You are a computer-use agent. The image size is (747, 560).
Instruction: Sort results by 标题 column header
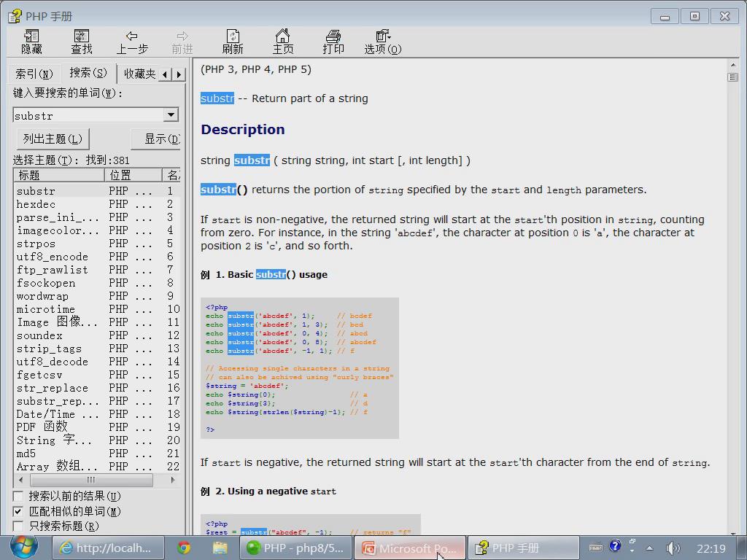tap(59, 175)
